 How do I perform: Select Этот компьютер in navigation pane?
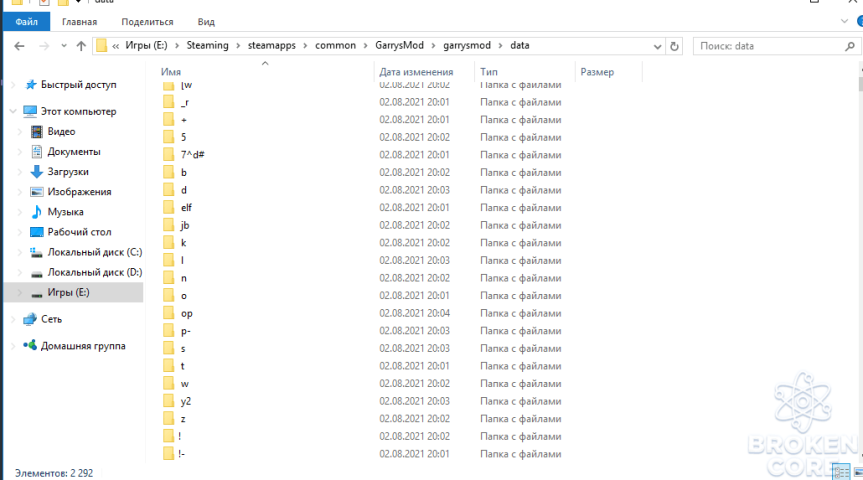click(x=78, y=111)
